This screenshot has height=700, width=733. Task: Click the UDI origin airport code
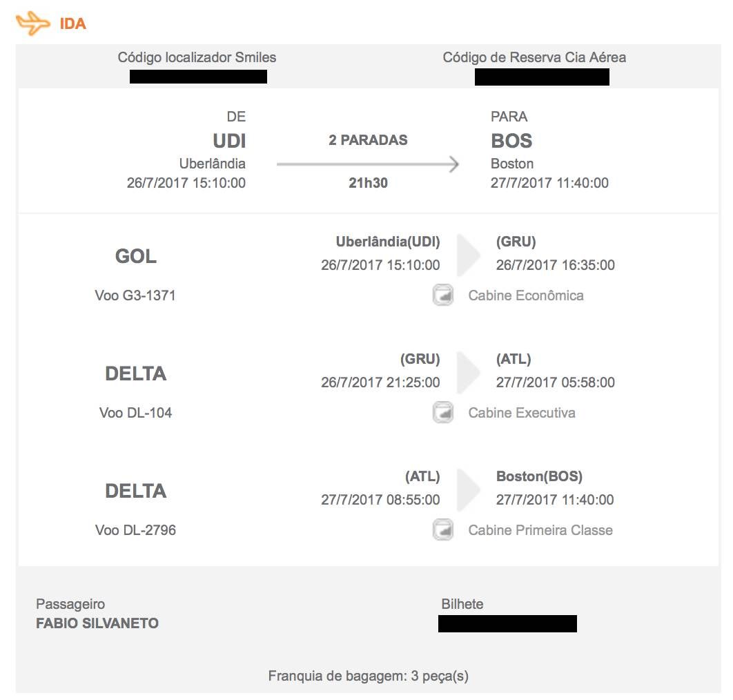coord(229,141)
